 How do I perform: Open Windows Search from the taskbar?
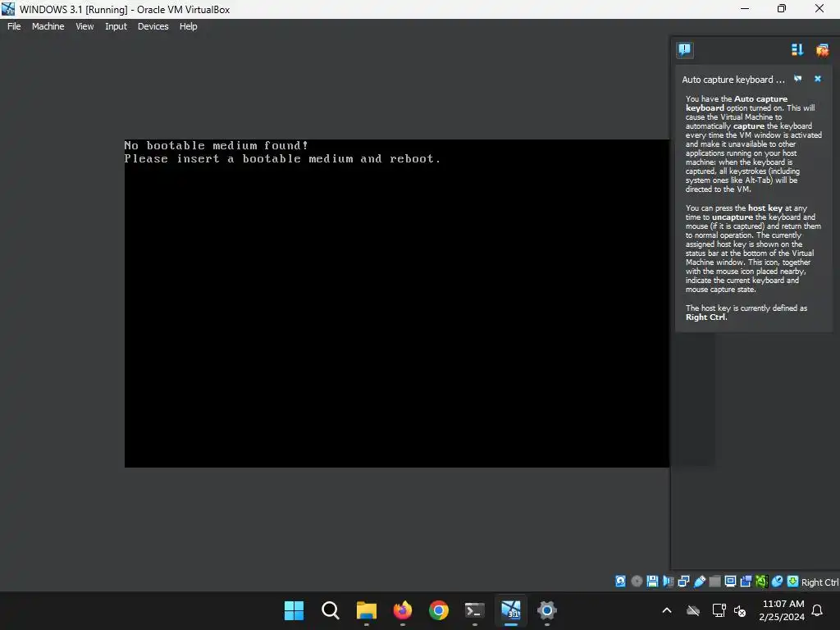pyautogui.click(x=330, y=610)
